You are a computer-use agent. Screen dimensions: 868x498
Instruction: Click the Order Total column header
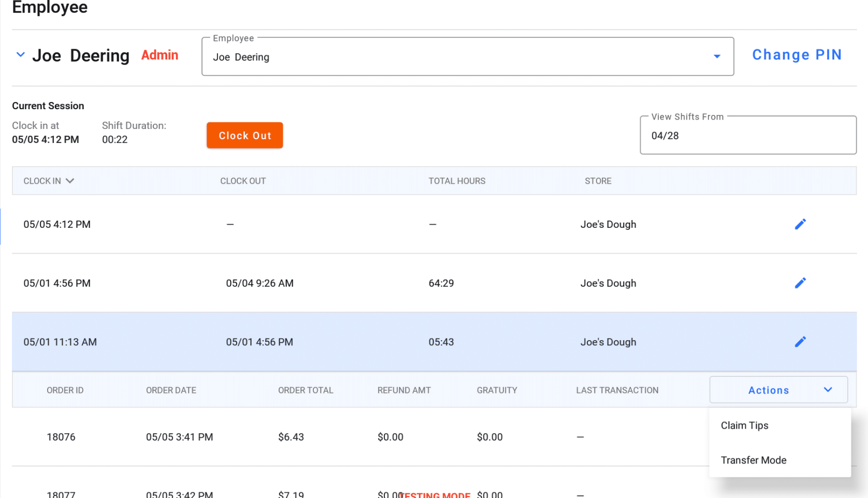(x=306, y=390)
